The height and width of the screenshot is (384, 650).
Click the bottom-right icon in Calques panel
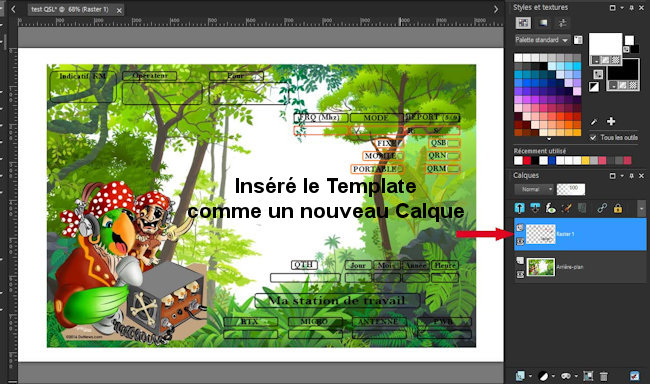[x=635, y=376]
